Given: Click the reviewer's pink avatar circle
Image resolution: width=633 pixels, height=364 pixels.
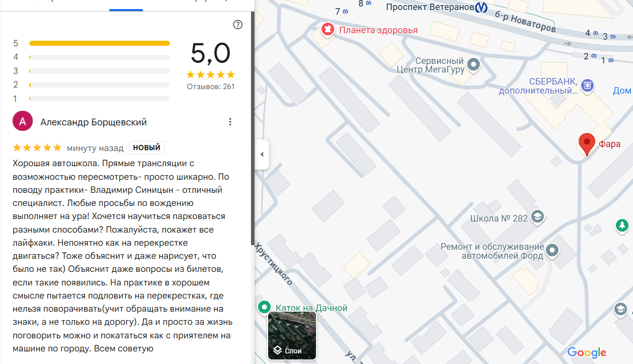Looking at the screenshot, I should click(23, 121).
